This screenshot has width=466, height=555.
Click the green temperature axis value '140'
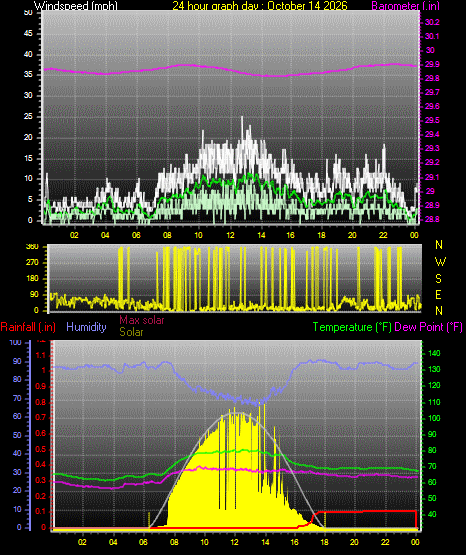pos(434,353)
